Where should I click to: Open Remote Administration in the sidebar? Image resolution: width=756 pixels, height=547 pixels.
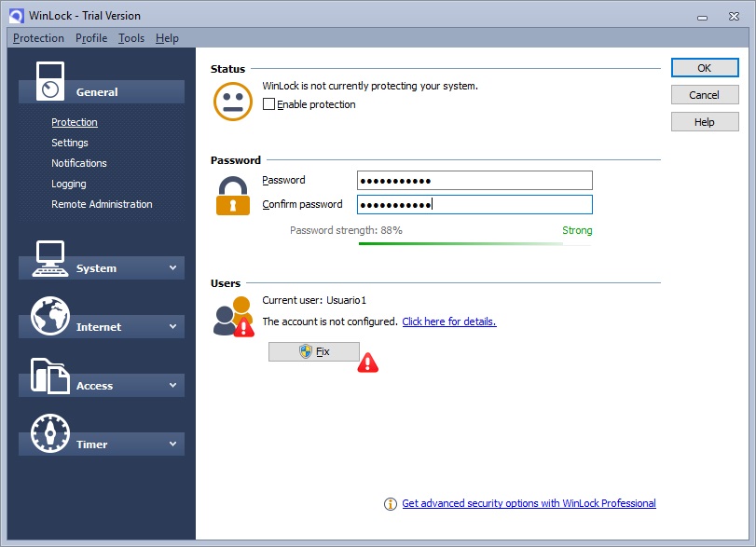click(x=102, y=204)
